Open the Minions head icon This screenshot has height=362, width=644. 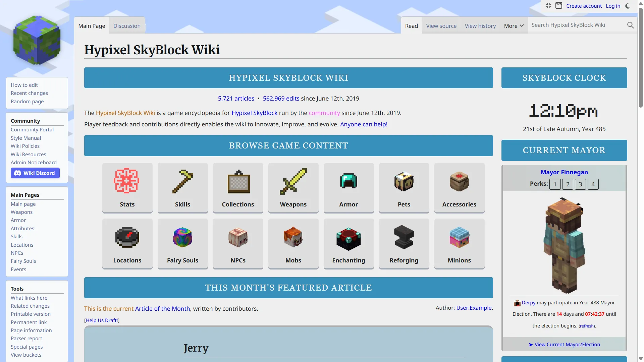[459, 237]
